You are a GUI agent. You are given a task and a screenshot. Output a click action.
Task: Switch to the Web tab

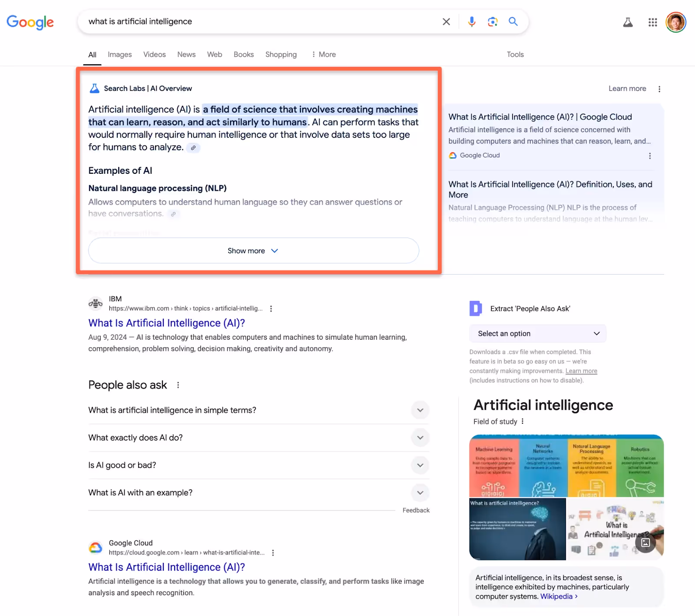point(215,54)
